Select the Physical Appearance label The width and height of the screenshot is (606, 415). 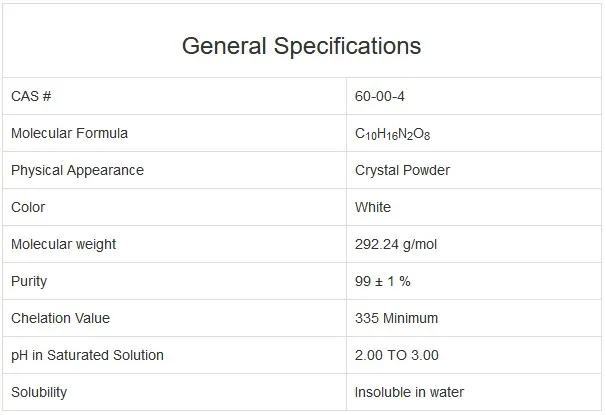[77, 170]
